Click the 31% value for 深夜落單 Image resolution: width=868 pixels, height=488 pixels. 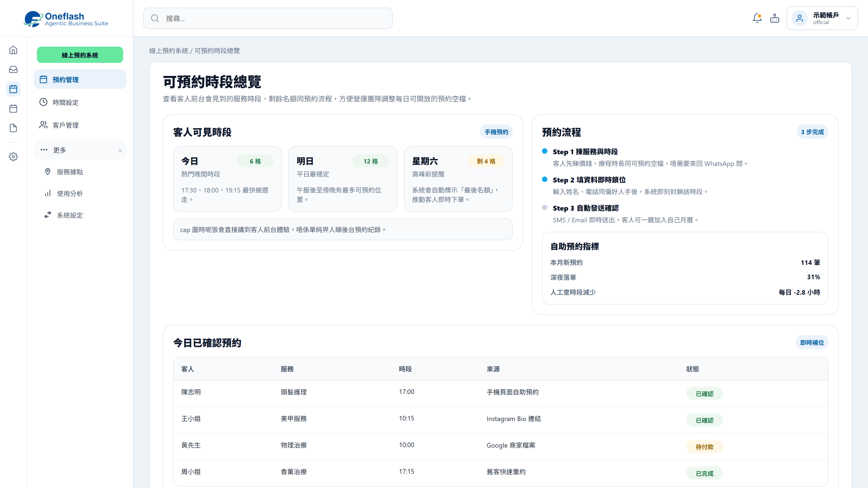tap(813, 277)
